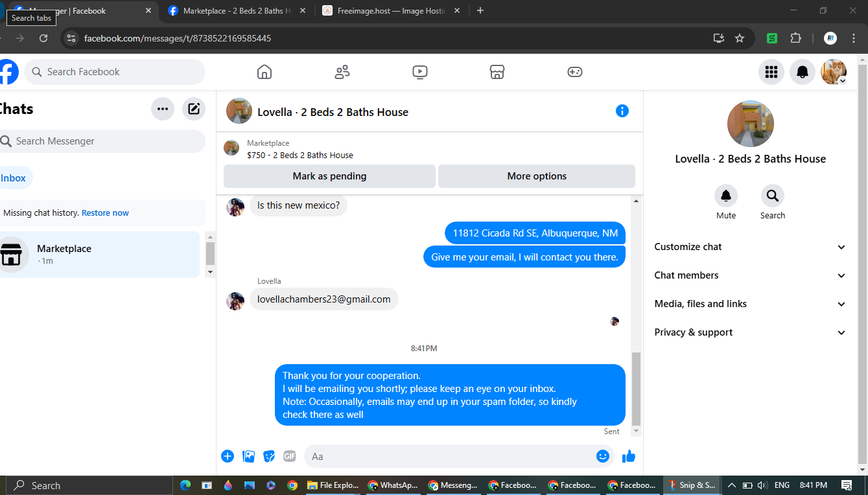Search in conversation using magnifier icon
This screenshot has width=868, height=495.
773,196
